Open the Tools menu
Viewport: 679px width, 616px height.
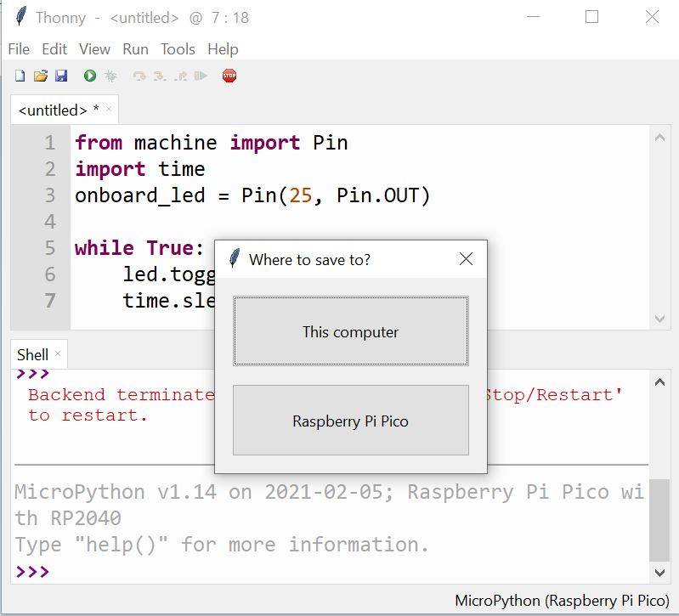(178, 49)
